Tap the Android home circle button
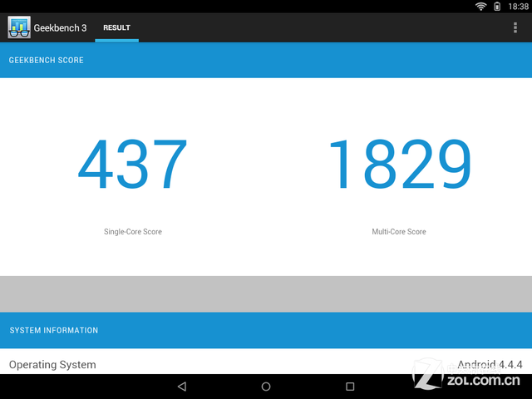 [x=266, y=386]
